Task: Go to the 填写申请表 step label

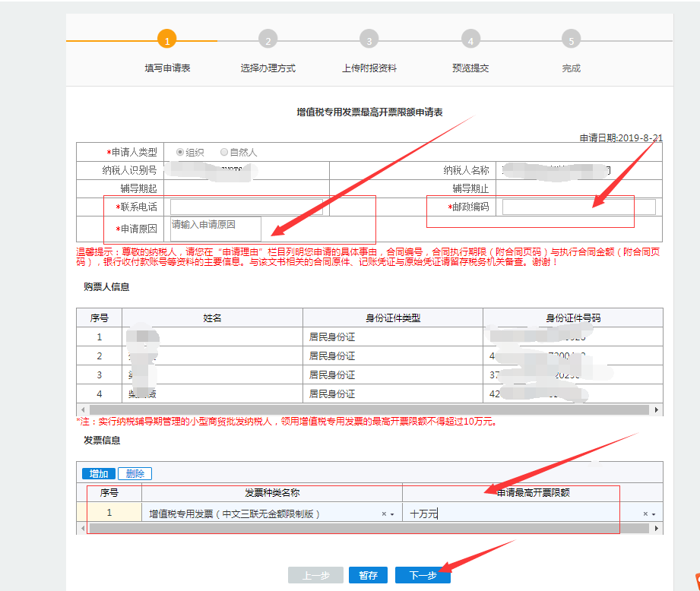Action: tap(167, 68)
